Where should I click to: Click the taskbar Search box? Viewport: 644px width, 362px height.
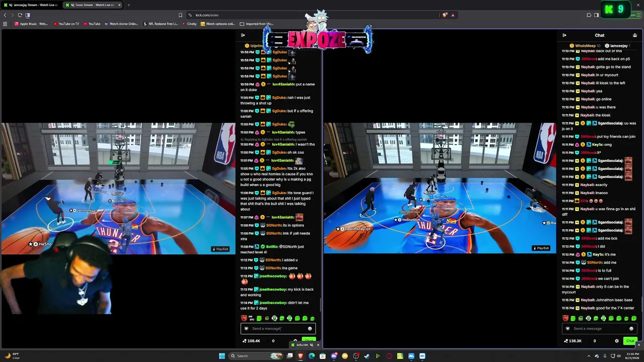click(256, 356)
